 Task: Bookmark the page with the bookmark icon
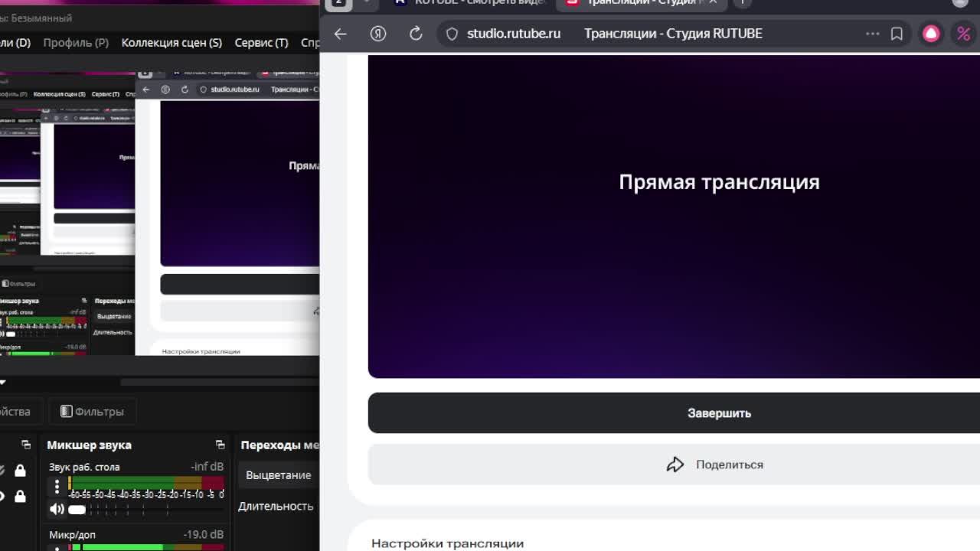click(x=897, y=34)
